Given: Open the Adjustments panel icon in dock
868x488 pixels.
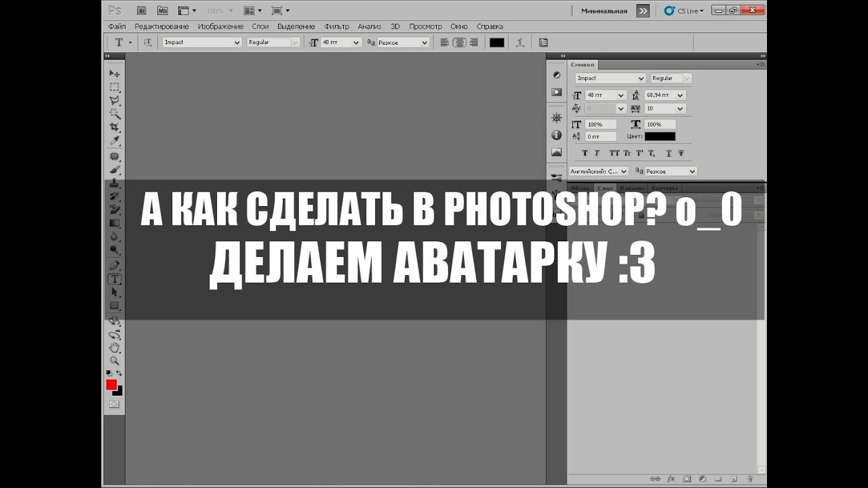Looking at the screenshot, I should pyautogui.click(x=556, y=75).
